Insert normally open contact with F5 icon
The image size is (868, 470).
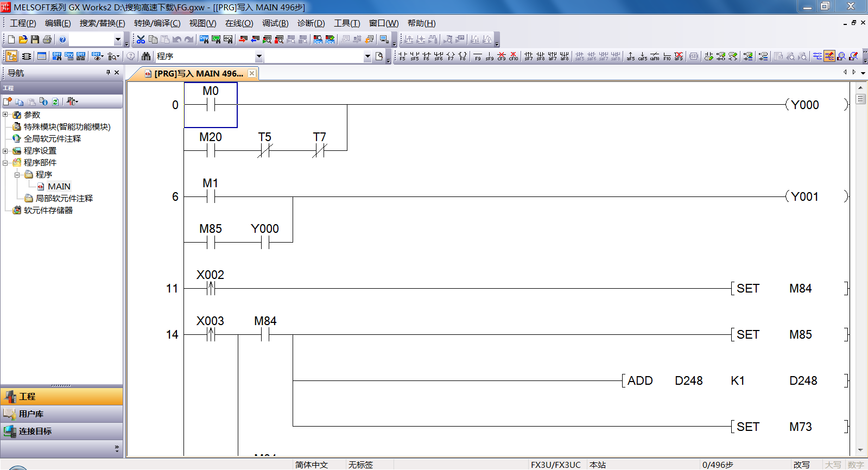[402, 56]
